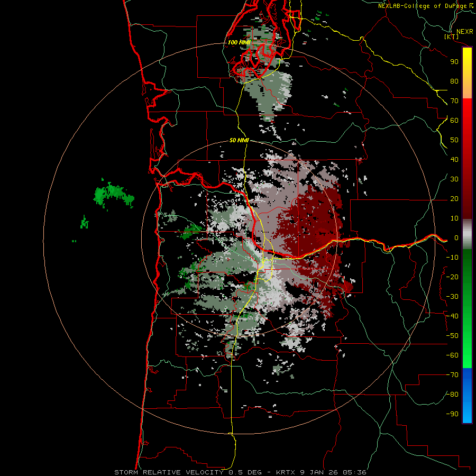
Task: Click the "-30" scale label
Action: (x=452, y=297)
